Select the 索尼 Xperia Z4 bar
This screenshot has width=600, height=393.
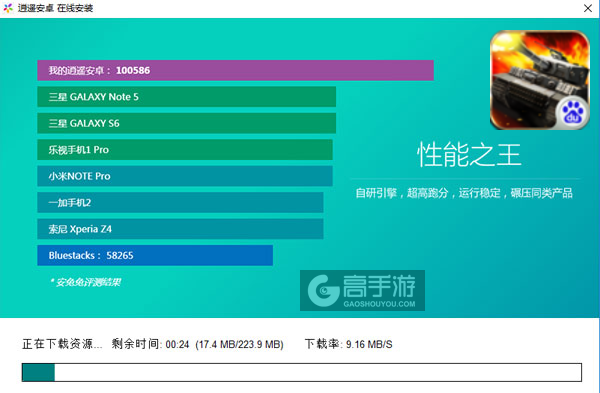pos(180,229)
